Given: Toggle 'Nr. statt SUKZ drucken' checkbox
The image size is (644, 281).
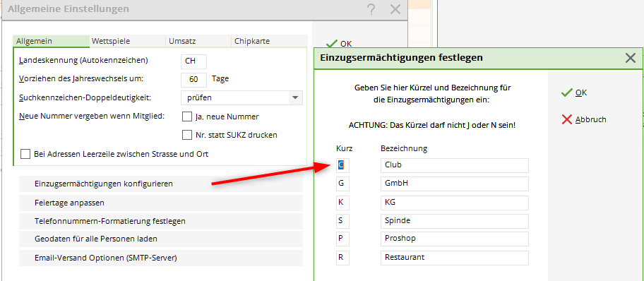Looking at the screenshot, I should point(187,135).
